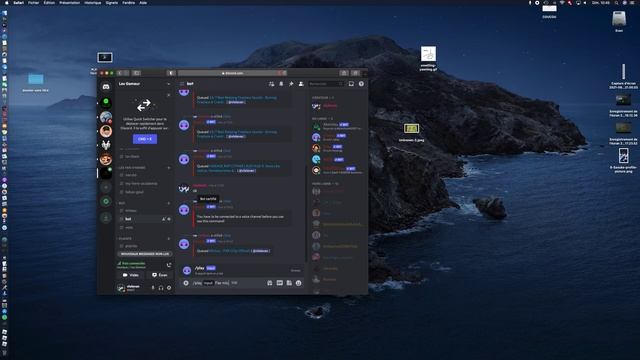Screen dimensions: 640x360
Task: Open Safari share icon
Action: [344, 73]
